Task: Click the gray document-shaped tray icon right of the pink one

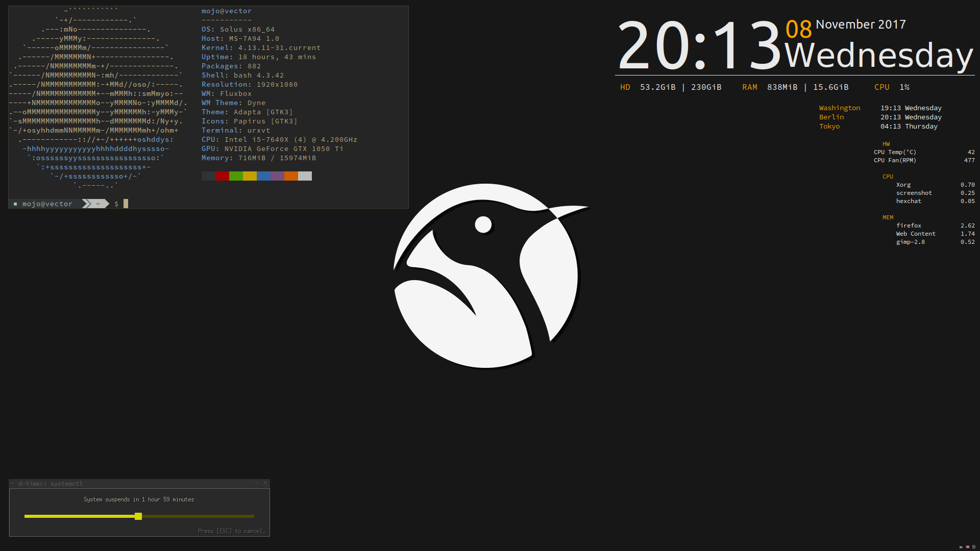Action: (x=974, y=547)
